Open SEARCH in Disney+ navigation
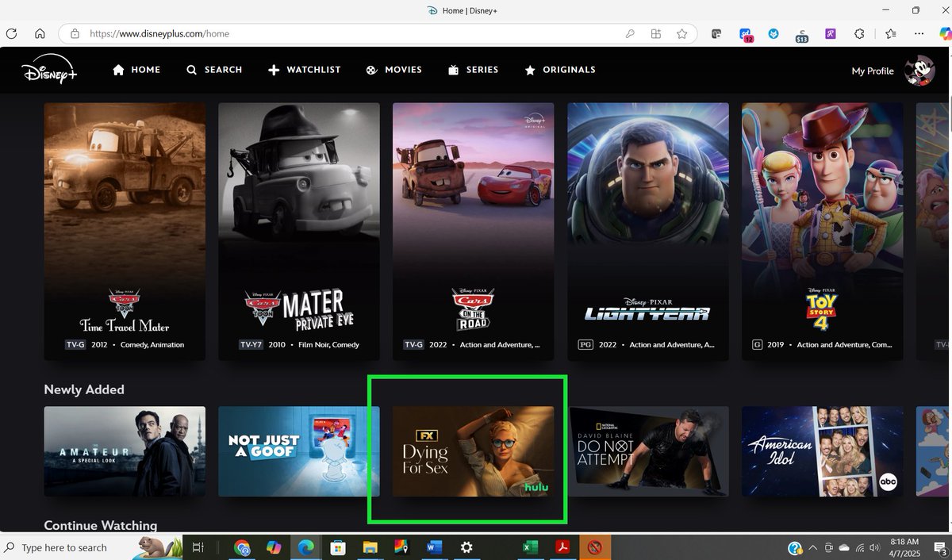The image size is (952, 560). point(214,70)
